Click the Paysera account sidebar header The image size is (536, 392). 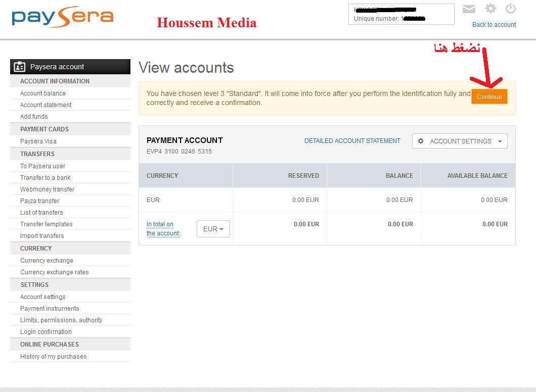70,67
